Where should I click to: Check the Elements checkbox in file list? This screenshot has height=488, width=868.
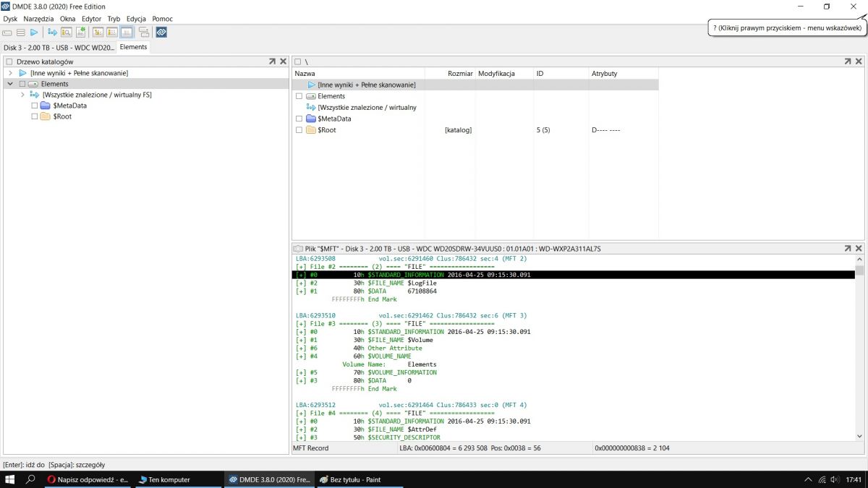[299, 96]
